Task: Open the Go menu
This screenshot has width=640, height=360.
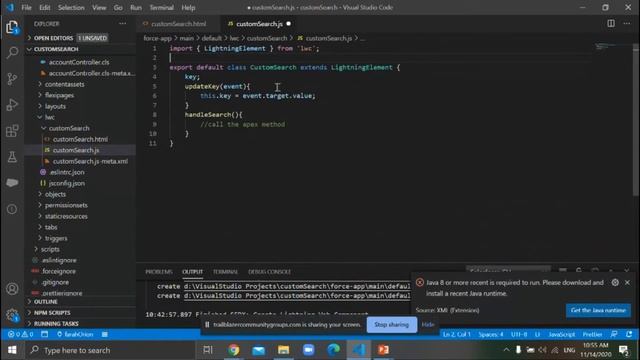Action: [118, 7]
